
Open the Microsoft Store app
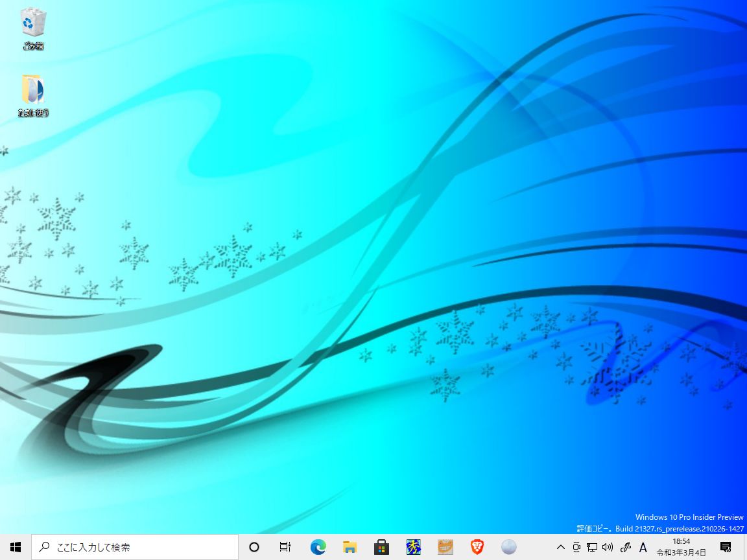click(x=381, y=547)
